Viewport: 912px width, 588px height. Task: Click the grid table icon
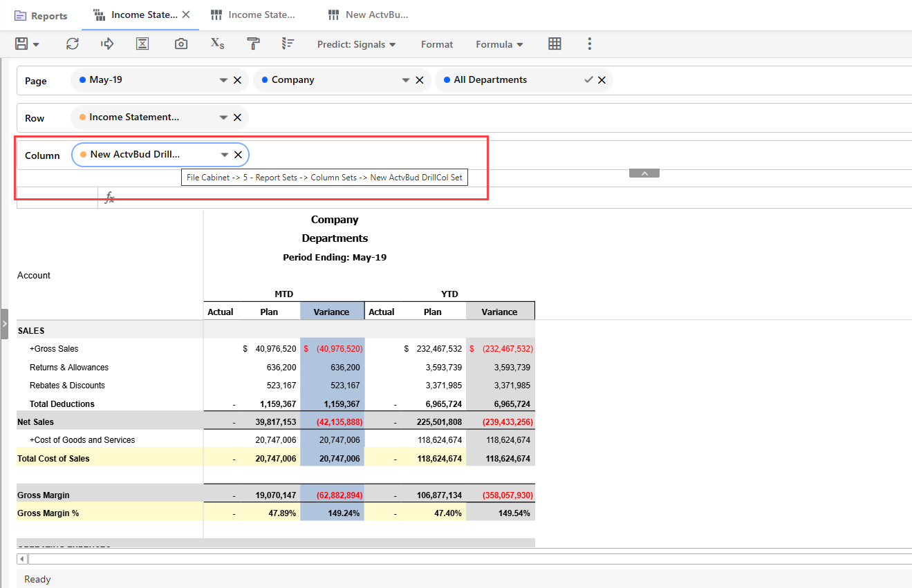(x=555, y=44)
